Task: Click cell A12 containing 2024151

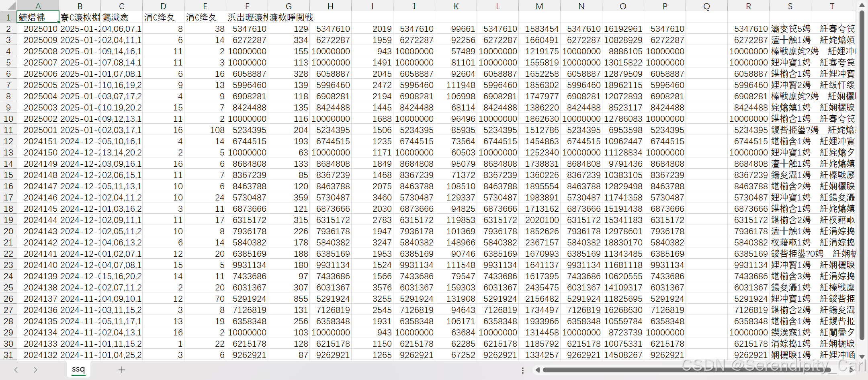Action: click(x=38, y=141)
